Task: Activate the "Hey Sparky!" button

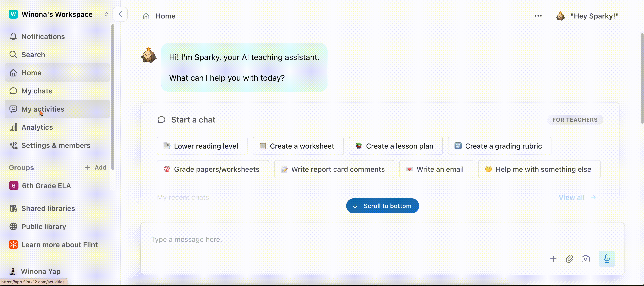Action: [587, 16]
